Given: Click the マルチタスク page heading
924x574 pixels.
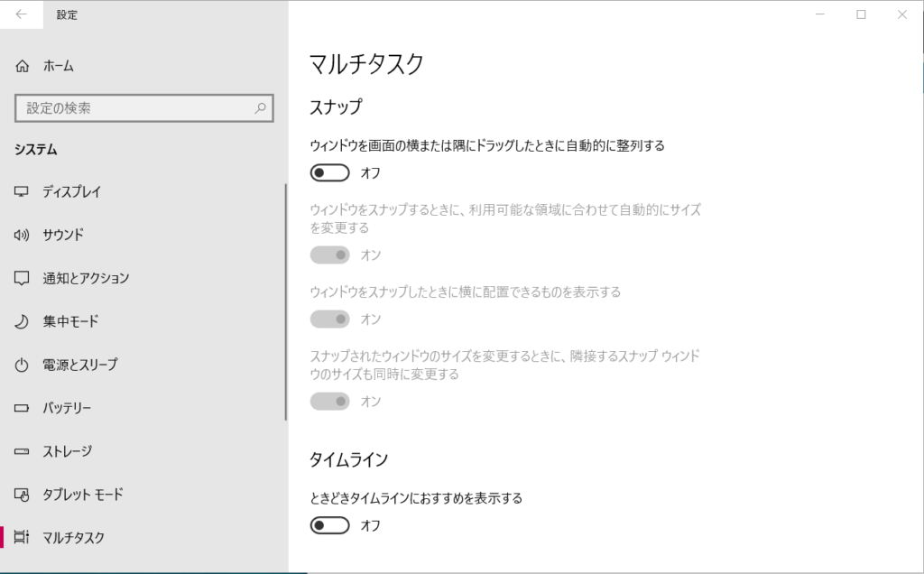Looking at the screenshot, I should (366, 64).
